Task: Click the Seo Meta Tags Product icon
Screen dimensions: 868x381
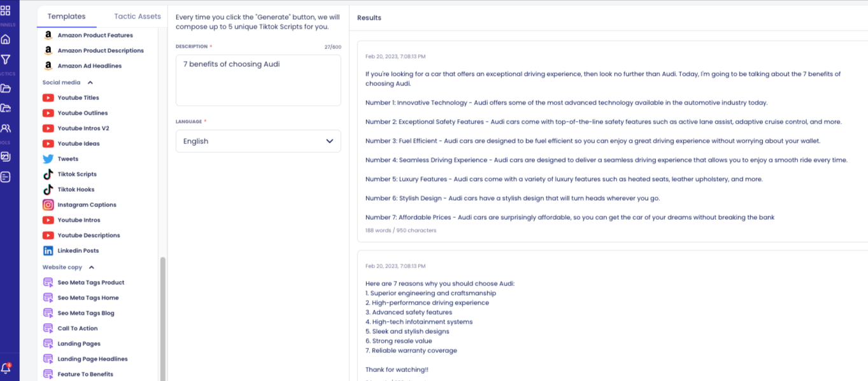Action: [x=48, y=282]
